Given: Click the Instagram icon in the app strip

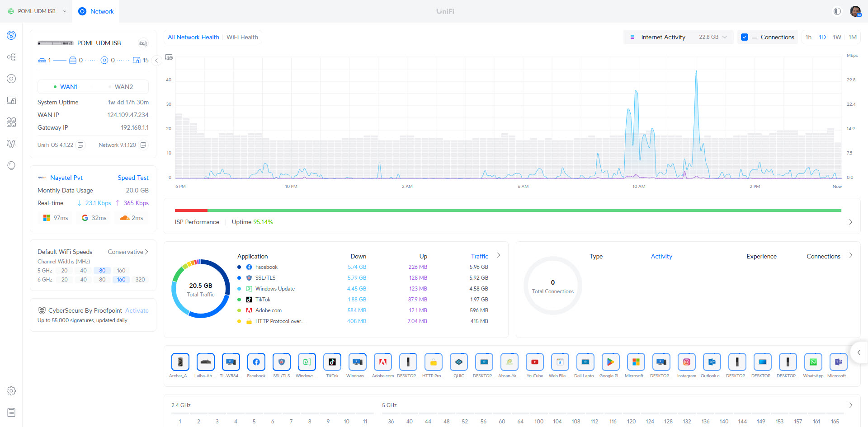Looking at the screenshot, I should (686, 362).
